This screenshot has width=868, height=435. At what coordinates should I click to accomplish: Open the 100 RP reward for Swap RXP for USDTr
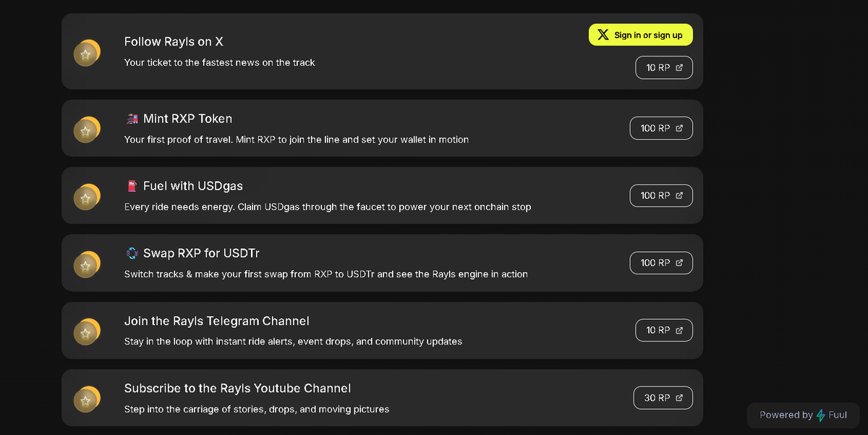click(x=661, y=263)
